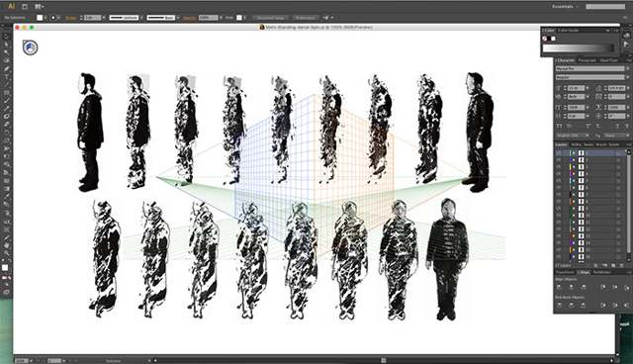The height and width of the screenshot is (364, 633).
Task: Toggle visibility of layer 4
Action: coord(558,173)
